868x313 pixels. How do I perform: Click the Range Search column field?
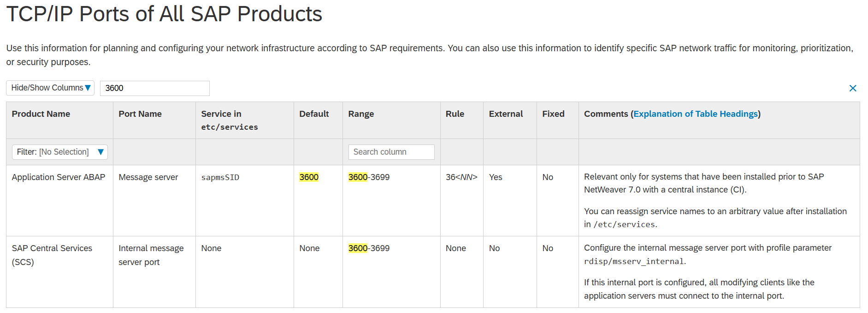point(391,152)
